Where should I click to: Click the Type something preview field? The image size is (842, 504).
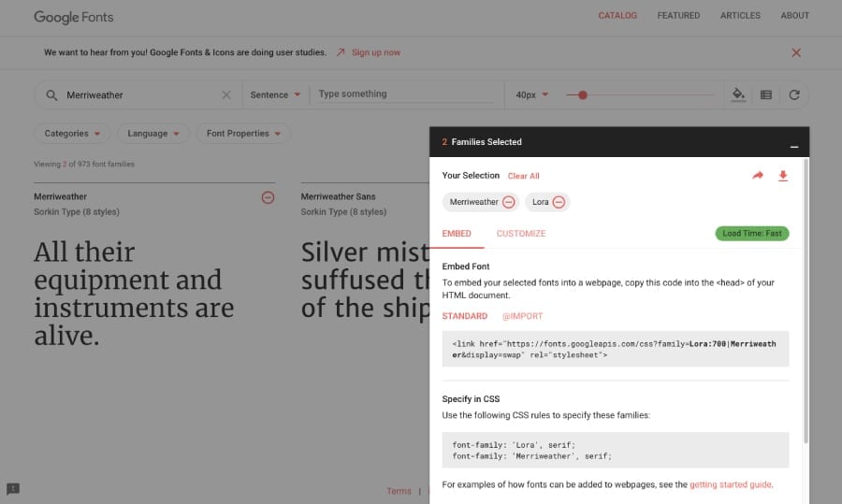407,94
